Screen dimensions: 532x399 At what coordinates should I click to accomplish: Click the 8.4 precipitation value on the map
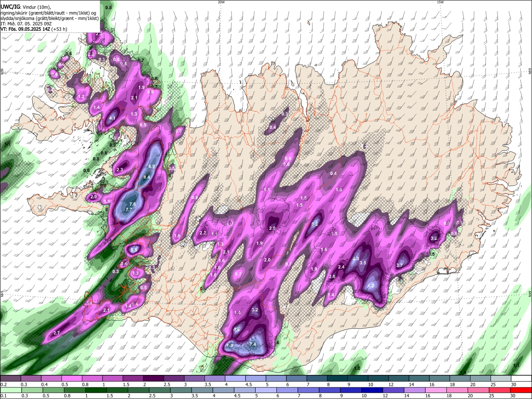(146, 177)
